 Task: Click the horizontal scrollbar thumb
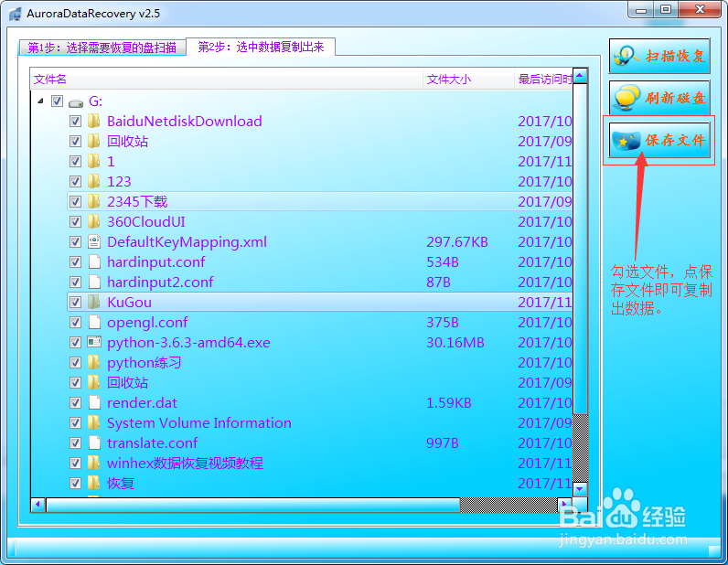[253, 505]
